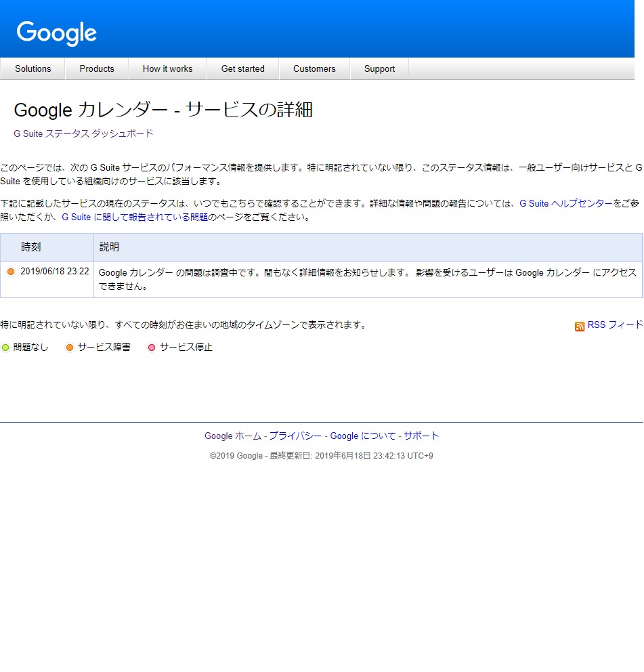Open the Customers navigation item
The width and height of the screenshot is (644, 672).
tap(314, 68)
